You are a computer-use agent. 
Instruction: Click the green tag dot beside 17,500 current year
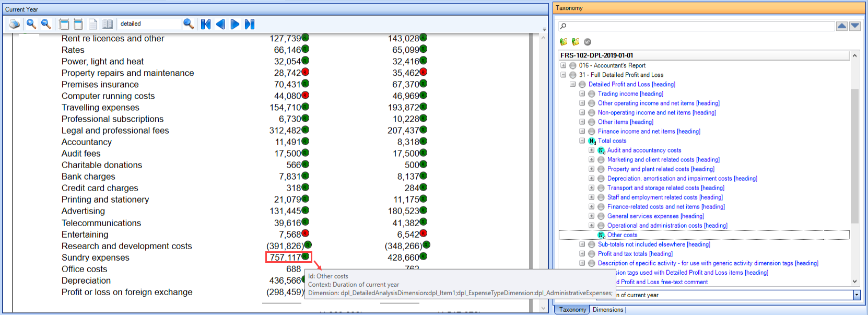point(306,153)
